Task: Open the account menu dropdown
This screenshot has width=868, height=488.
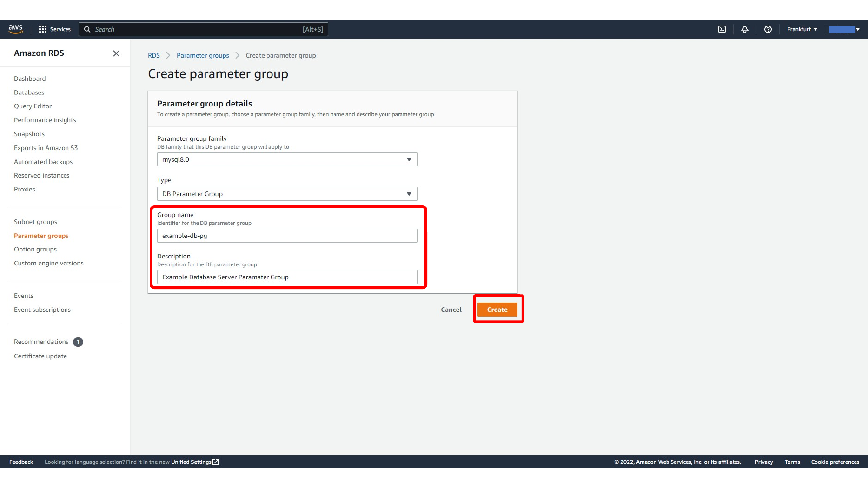Action: tap(845, 29)
